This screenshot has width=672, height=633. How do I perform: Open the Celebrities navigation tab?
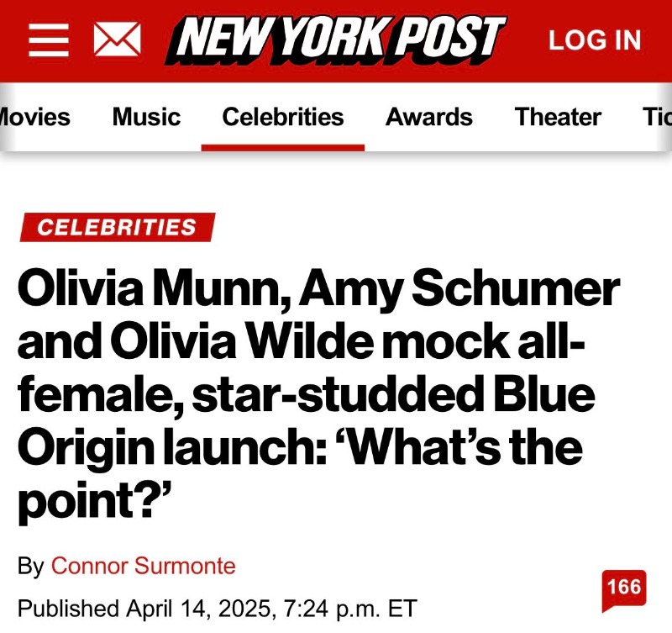[x=283, y=117]
